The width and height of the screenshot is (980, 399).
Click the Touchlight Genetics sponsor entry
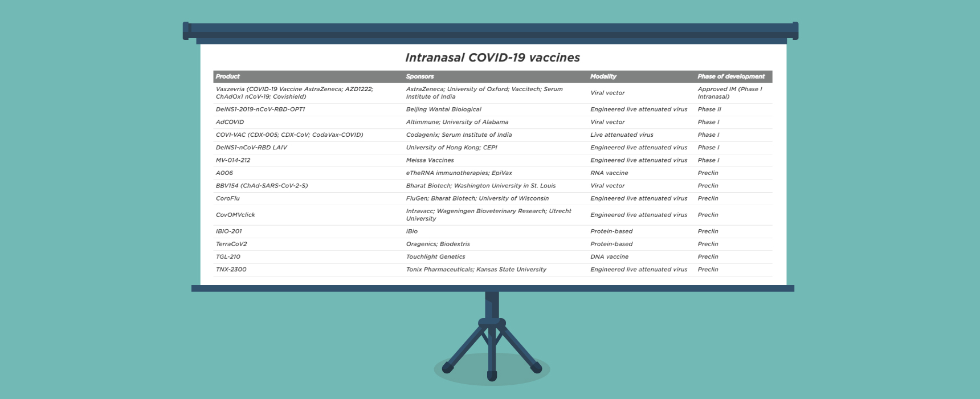[x=435, y=256]
